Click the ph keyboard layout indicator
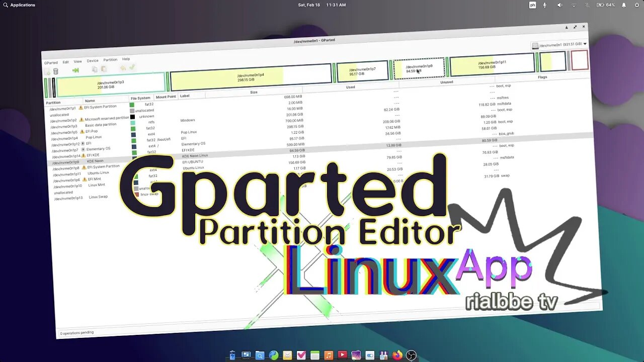 (x=532, y=5)
